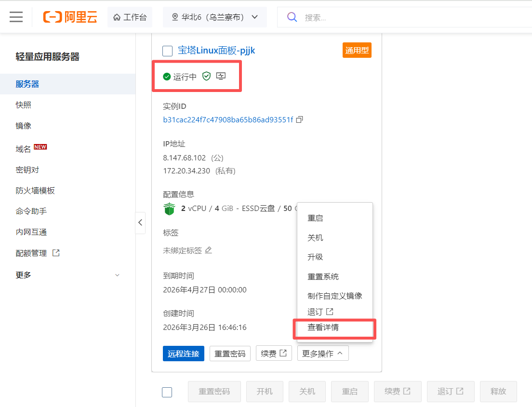Click the card's 重置密码 button

point(230,354)
